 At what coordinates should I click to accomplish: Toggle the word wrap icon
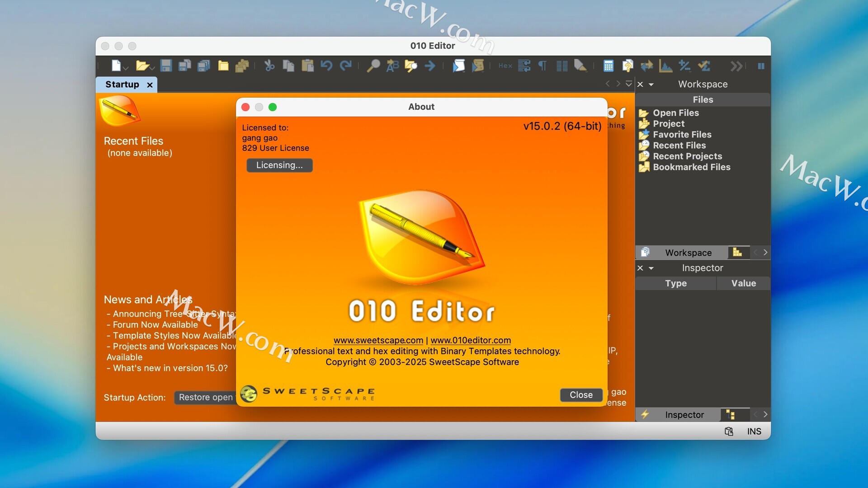(524, 66)
